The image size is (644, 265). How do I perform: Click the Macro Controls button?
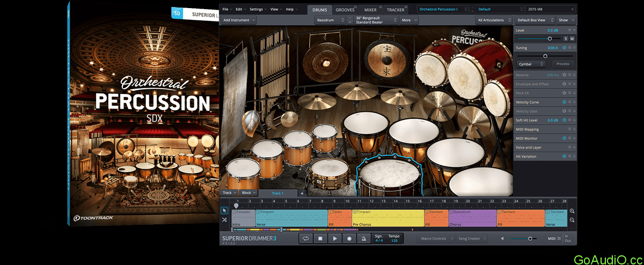(434, 239)
